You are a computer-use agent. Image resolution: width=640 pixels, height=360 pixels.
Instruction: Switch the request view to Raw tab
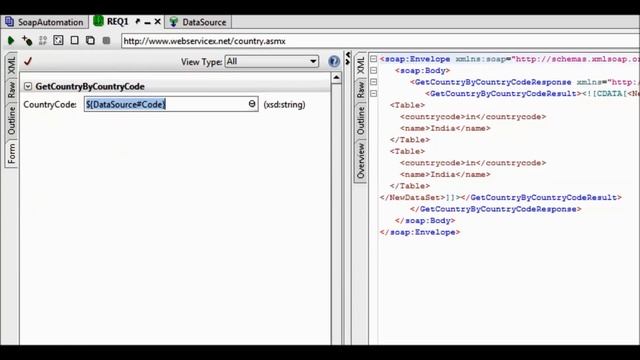[x=11, y=89]
